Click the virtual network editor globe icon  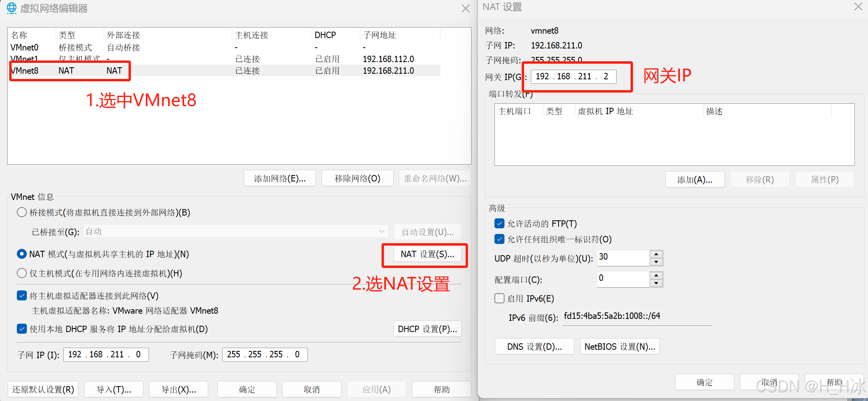pos(11,8)
